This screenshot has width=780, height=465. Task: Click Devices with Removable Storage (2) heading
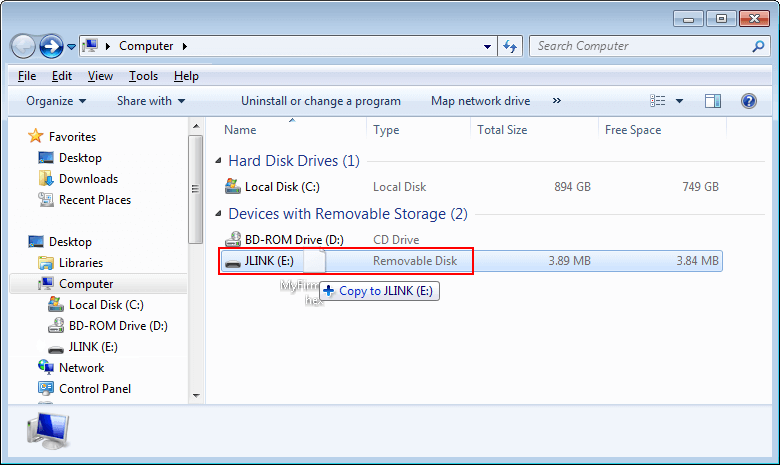348,214
